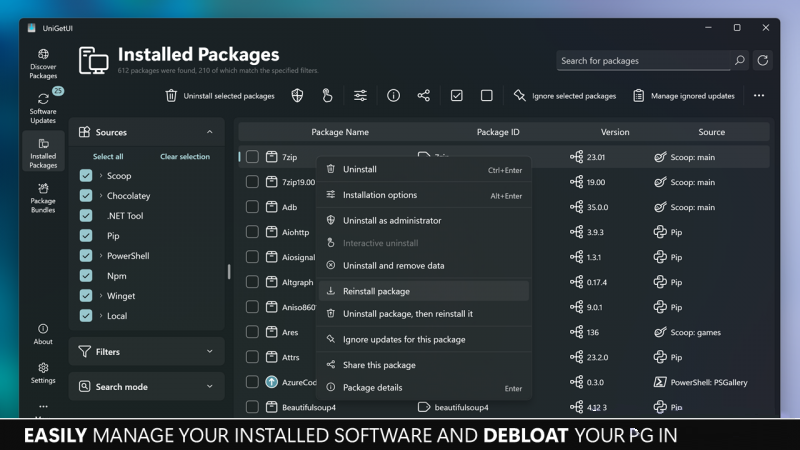The width and height of the screenshot is (800, 450).
Task: Open Package Bundles from the sidebar
Action: [43, 195]
